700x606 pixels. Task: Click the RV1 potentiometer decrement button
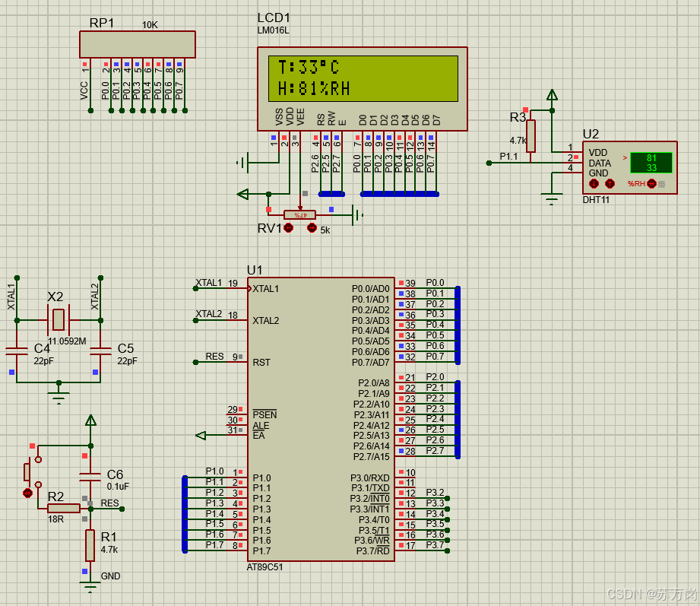pos(289,228)
